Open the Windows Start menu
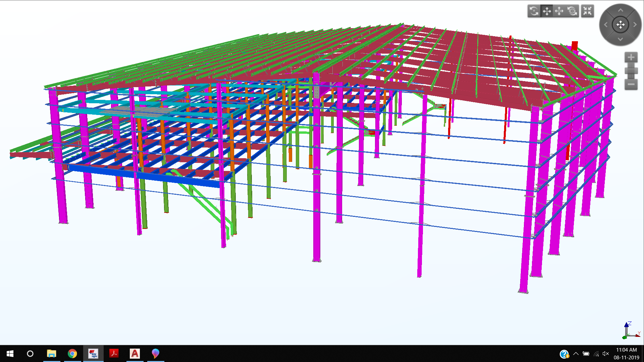Viewport: 644px width, 362px height. point(10,354)
